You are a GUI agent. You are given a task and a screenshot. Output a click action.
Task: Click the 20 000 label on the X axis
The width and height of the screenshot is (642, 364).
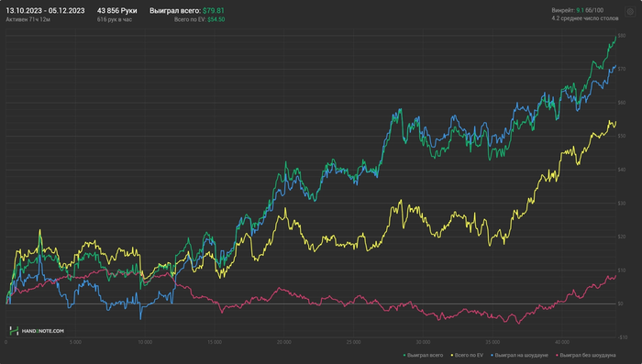point(284,342)
